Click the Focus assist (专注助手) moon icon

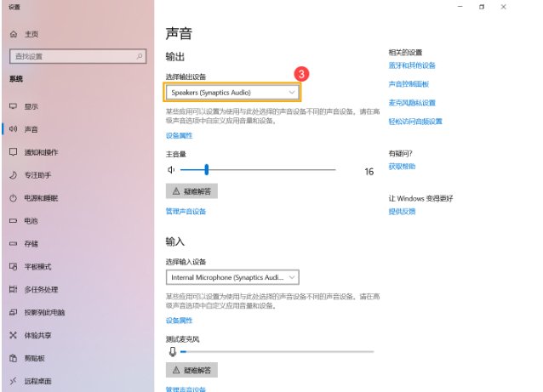[13, 175]
